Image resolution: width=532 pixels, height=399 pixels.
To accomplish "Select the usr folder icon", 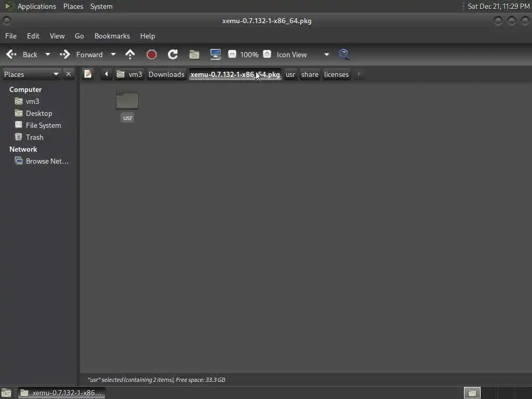I will (127, 100).
